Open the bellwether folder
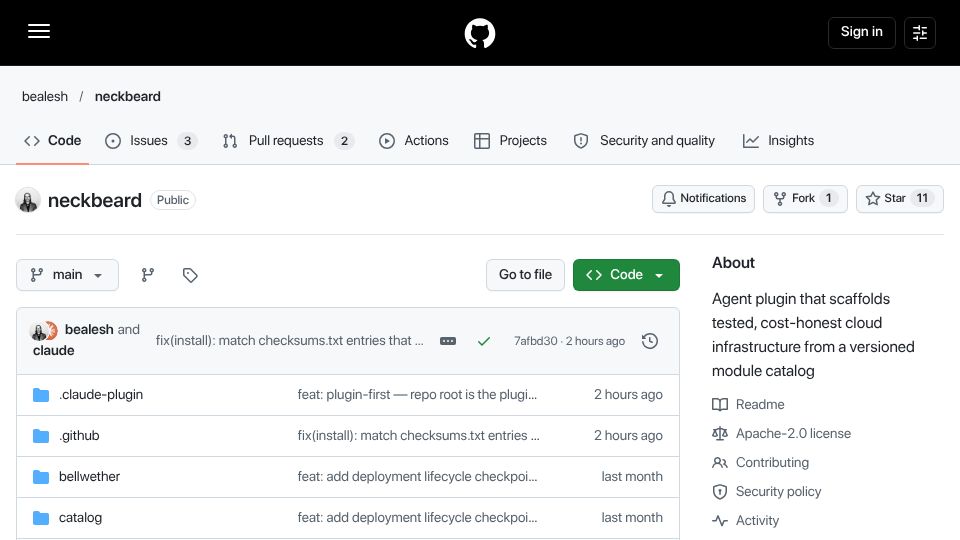This screenshot has height=540, width=960. pyautogui.click(x=89, y=477)
